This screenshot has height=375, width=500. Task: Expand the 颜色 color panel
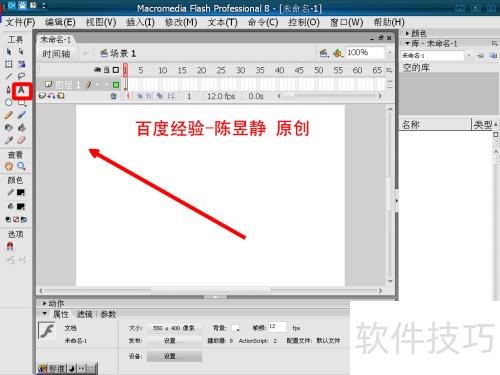[x=407, y=33]
